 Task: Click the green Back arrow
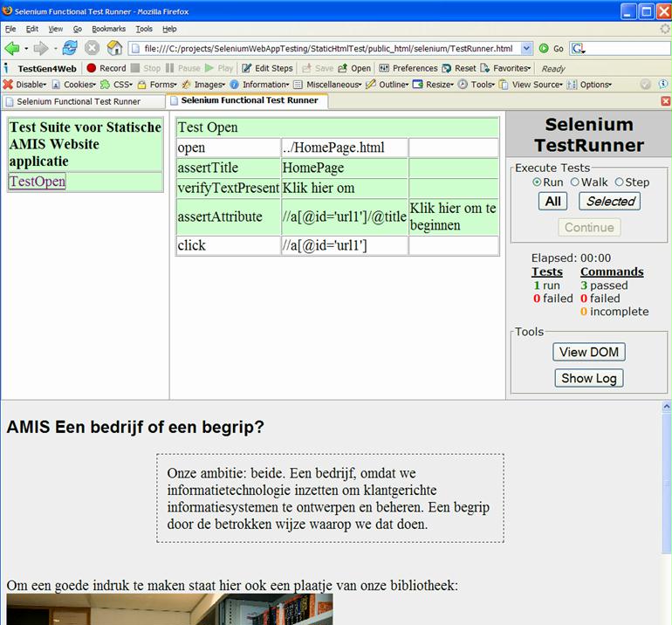pos(12,49)
